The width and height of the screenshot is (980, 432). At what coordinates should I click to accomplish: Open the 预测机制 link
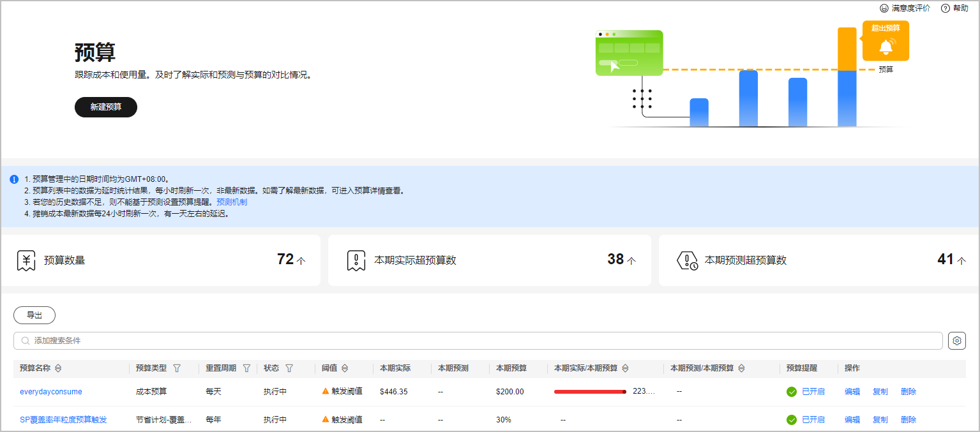pos(232,202)
